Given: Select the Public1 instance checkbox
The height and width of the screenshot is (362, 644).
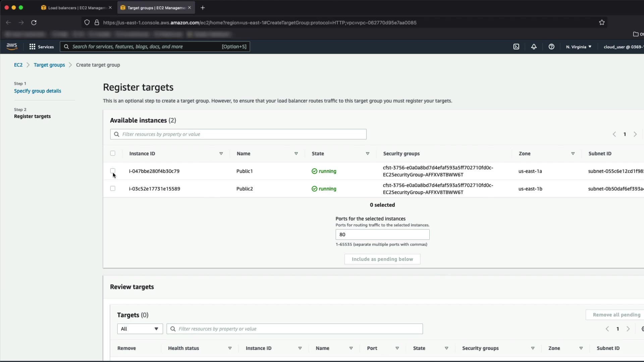Looking at the screenshot, I should click(113, 171).
